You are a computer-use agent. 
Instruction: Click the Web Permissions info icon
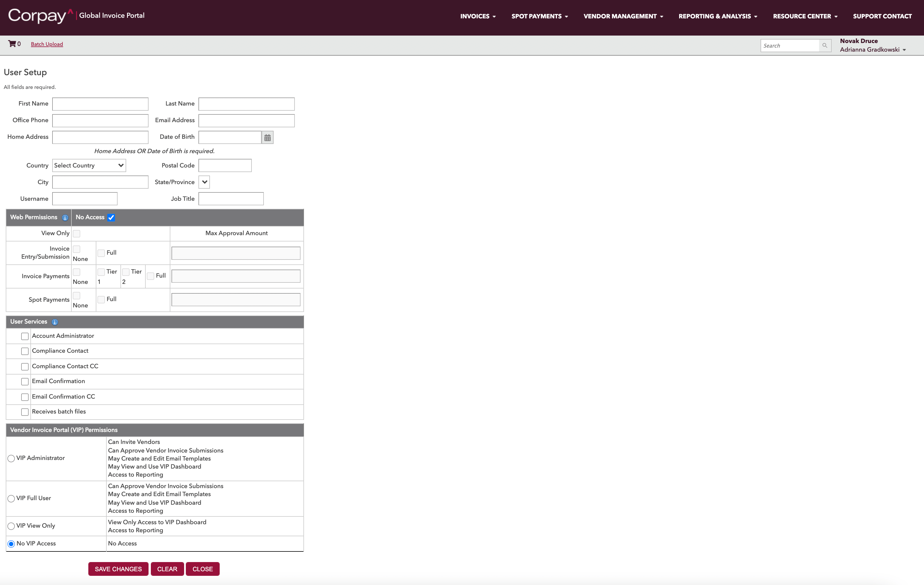[x=65, y=217]
